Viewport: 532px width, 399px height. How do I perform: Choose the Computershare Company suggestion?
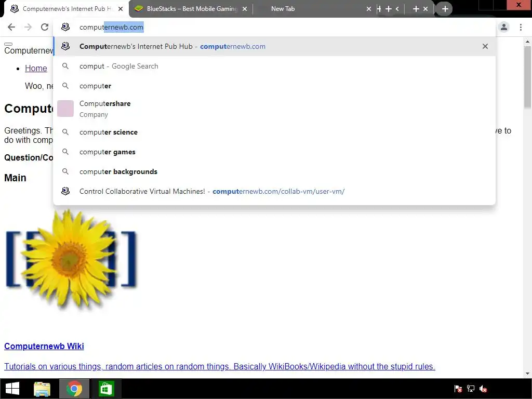(274, 109)
